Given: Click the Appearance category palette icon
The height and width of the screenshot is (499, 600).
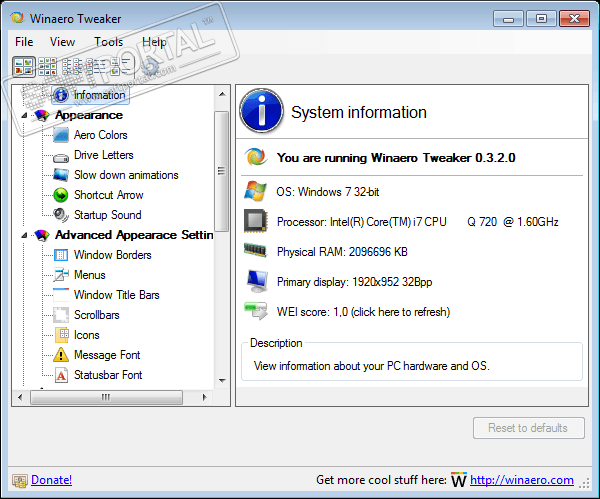Looking at the screenshot, I should (42, 115).
